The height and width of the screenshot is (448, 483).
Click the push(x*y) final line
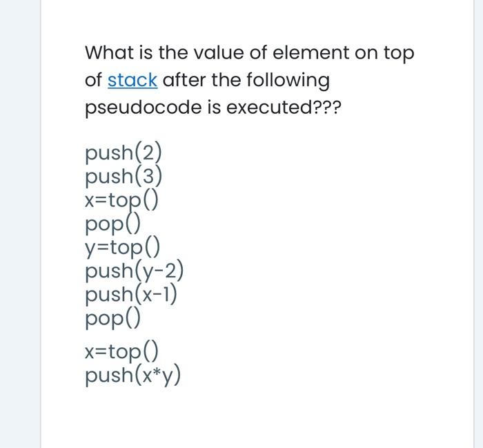tap(133, 375)
